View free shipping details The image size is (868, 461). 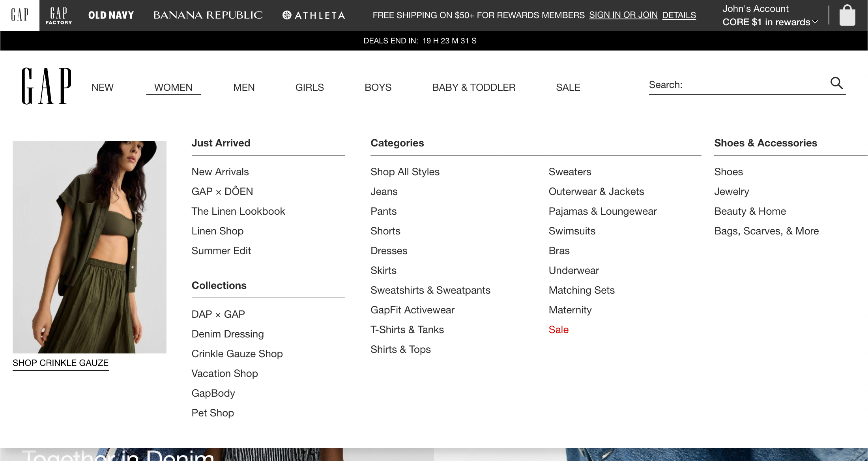pos(679,15)
